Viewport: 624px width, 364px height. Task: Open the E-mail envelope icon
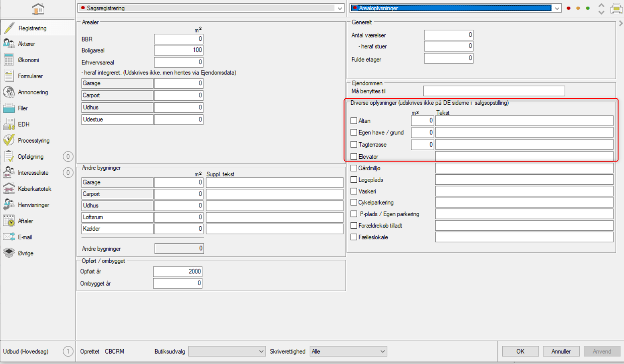pyautogui.click(x=9, y=237)
